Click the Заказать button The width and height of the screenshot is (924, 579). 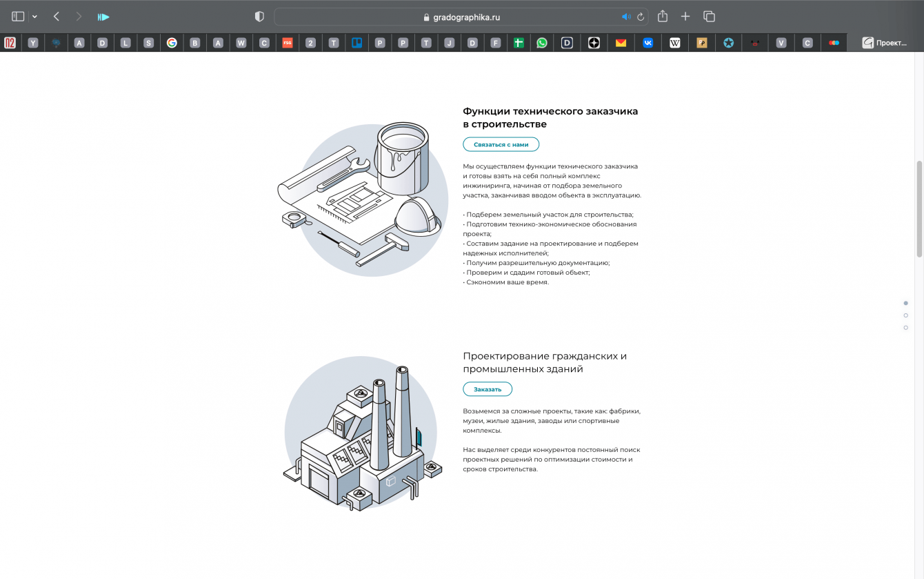[488, 389]
